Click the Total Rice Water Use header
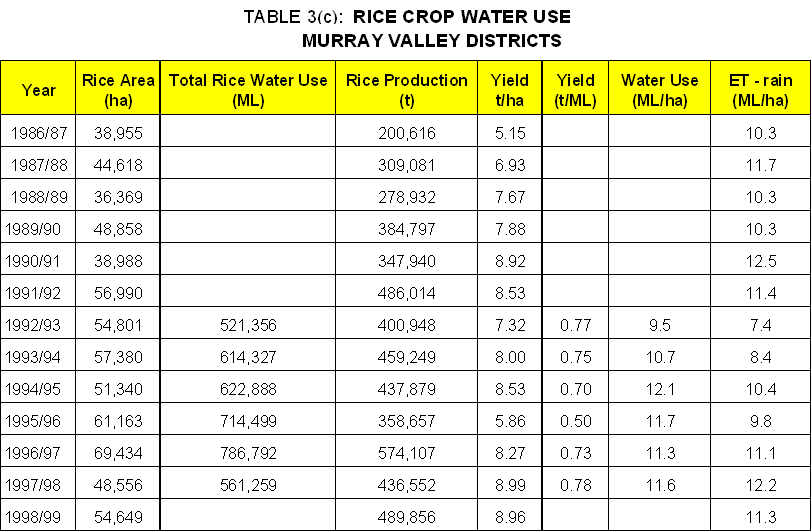The image size is (811, 531). 247,90
